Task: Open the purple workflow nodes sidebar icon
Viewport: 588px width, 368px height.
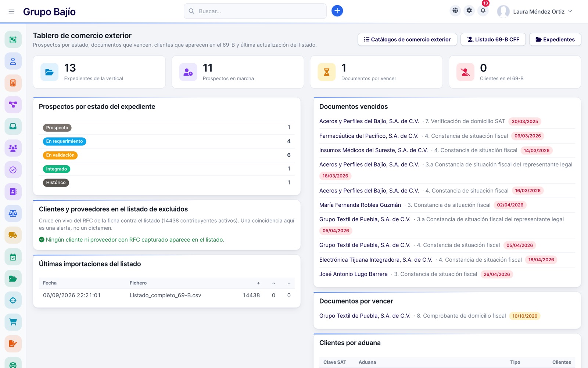Action: [x=13, y=105]
